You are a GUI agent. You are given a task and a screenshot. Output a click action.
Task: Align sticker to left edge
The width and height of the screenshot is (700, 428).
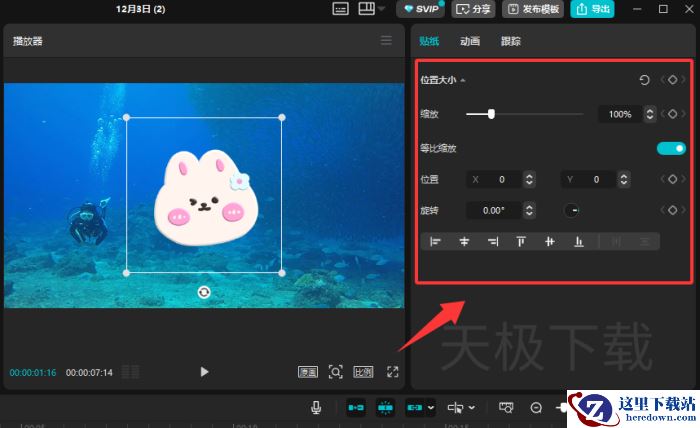[x=435, y=241]
